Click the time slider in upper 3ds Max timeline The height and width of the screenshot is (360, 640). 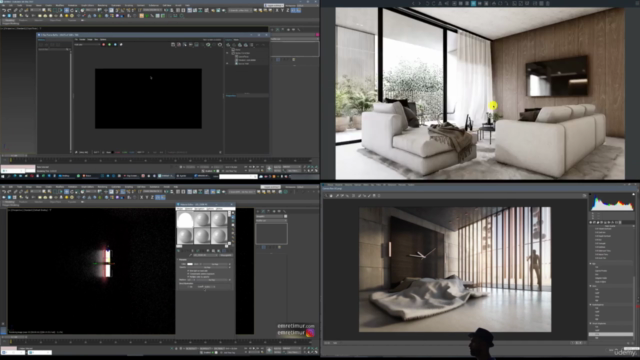(14, 156)
